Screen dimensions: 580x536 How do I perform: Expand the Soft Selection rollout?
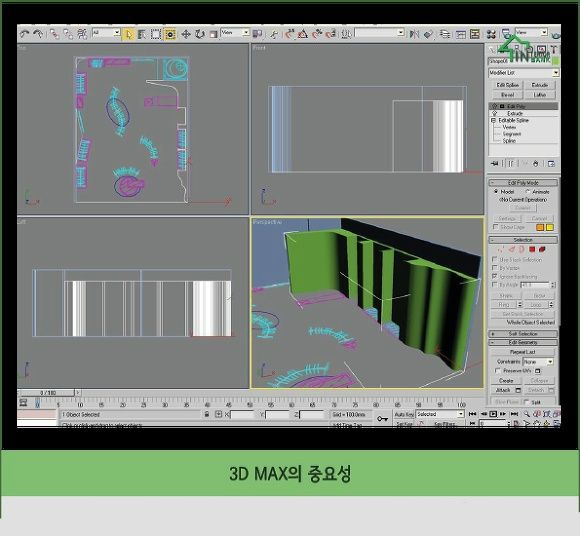coord(523,334)
